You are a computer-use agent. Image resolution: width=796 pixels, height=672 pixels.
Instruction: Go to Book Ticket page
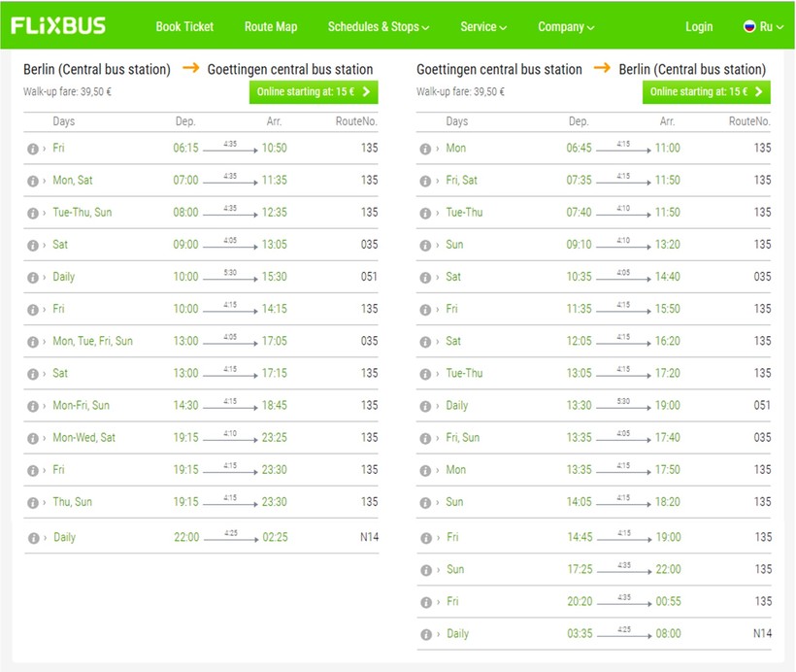pos(184,27)
